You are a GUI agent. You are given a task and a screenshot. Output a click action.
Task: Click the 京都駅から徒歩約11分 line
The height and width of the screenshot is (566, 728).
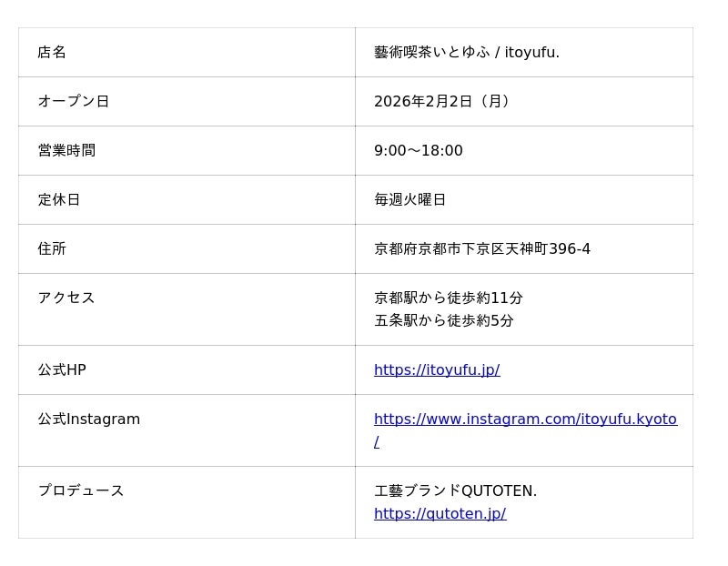coord(449,298)
